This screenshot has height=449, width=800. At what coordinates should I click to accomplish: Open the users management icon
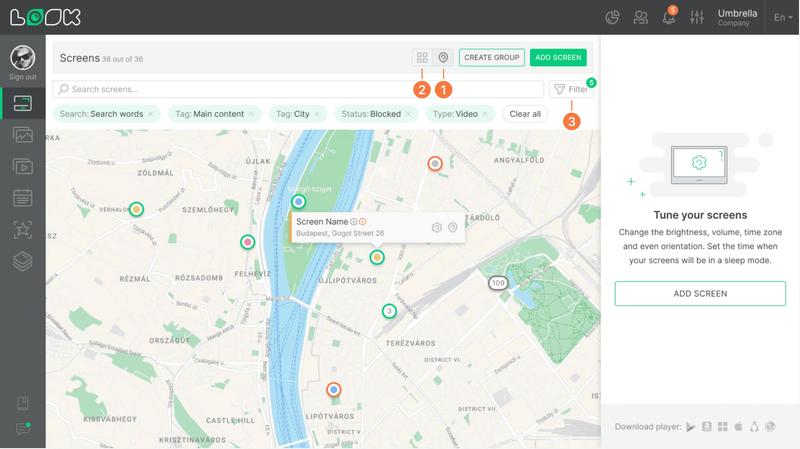pyautogui.click(x=640, y=17)
